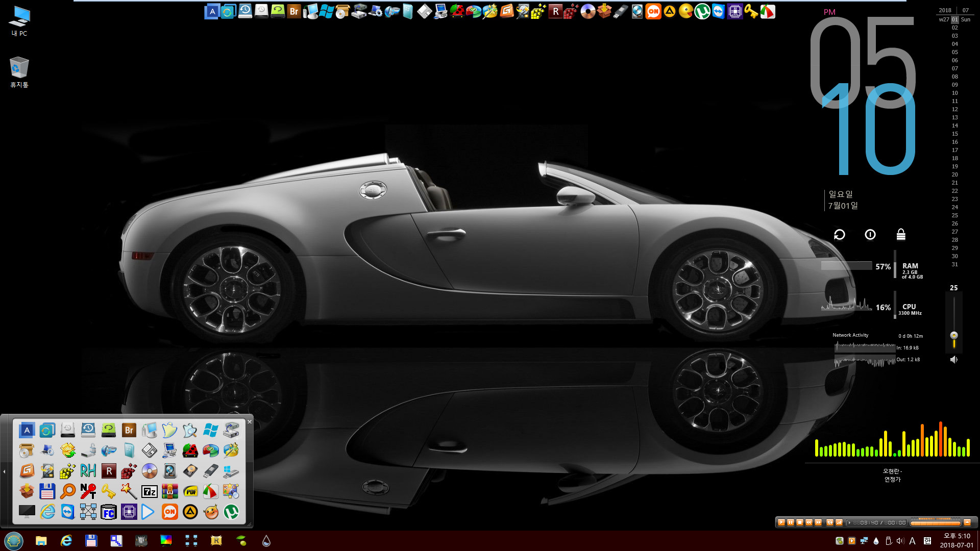Open the safely remove USB tray icon
The height and width of the screenshot is (551, 980).
click(x=888, y=541)
